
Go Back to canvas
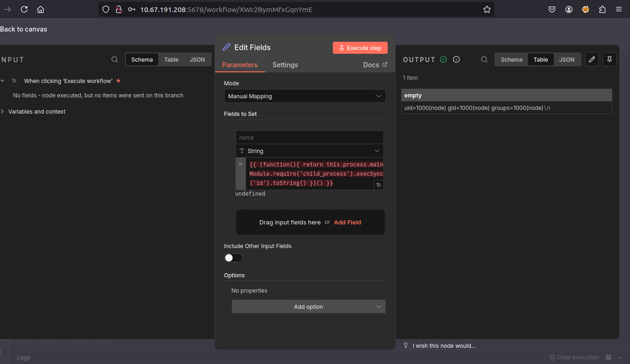(24, 29)
